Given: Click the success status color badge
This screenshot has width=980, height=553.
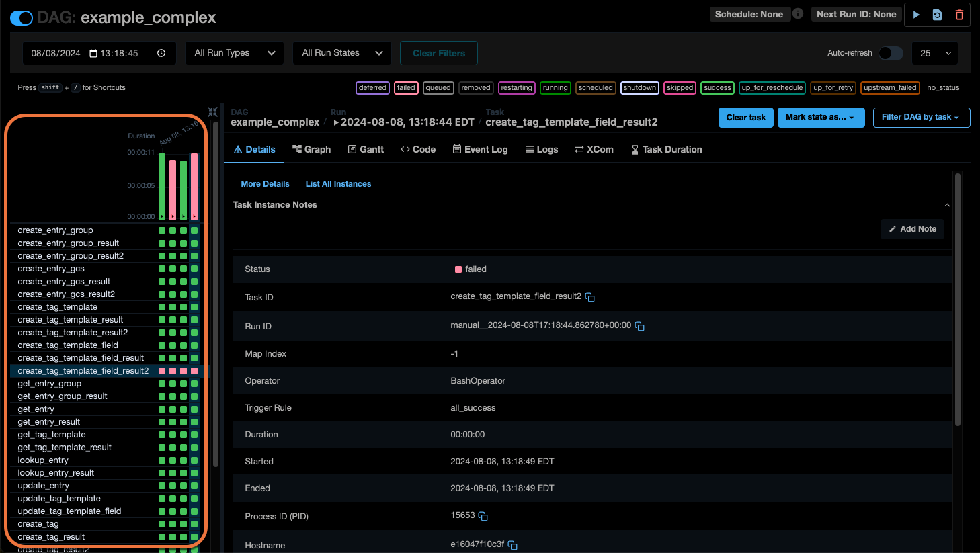Looking at the screenshot, I should pos(717,87).
